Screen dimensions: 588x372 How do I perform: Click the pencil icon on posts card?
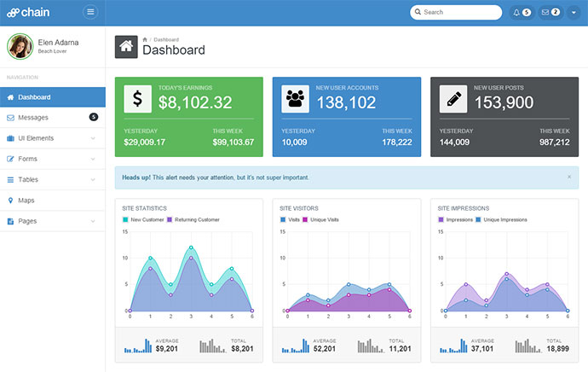(453, 98)
